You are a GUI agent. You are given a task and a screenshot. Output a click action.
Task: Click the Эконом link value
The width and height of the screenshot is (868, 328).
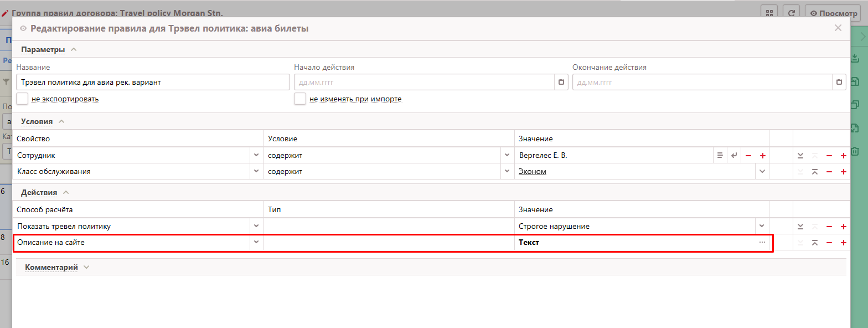[532, 172]
